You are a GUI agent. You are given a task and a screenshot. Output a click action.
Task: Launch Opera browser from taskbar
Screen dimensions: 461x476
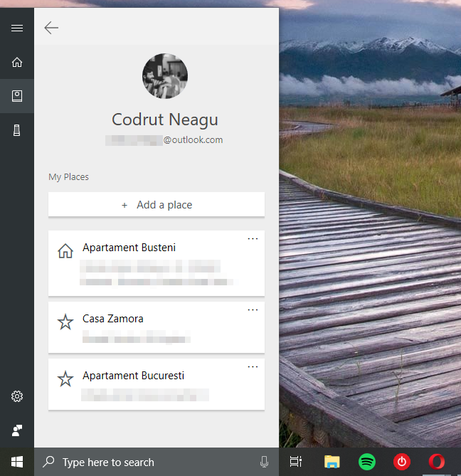(x=437, y=462)
